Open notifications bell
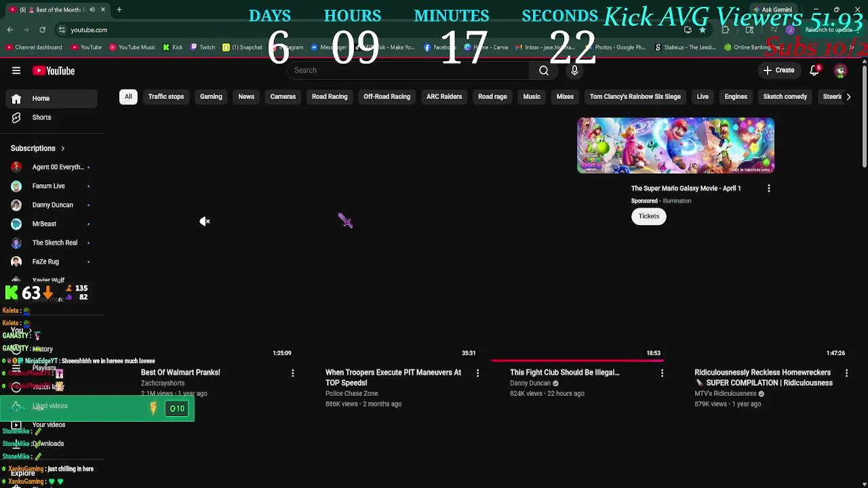868x488 pixels. [x=815, y=70]
